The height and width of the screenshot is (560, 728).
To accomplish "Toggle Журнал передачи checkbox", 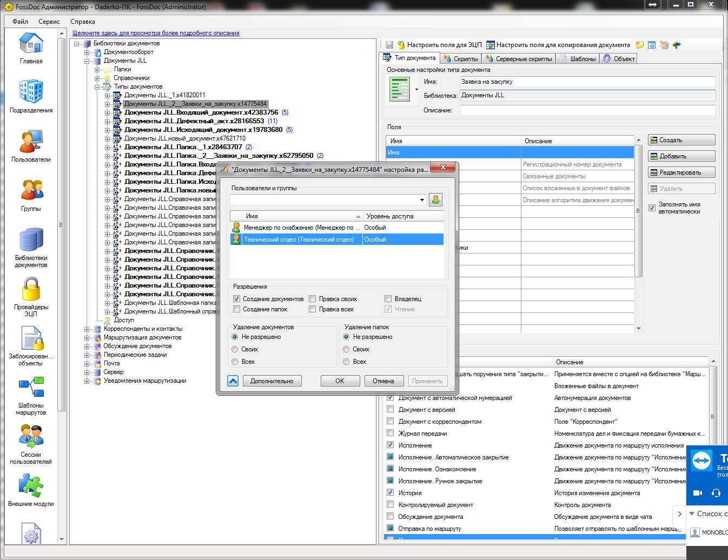I will (390, 434).
